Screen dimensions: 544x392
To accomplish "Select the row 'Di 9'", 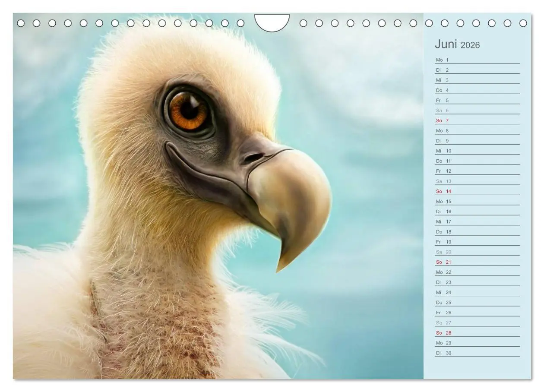I will (x=477, y=141).
